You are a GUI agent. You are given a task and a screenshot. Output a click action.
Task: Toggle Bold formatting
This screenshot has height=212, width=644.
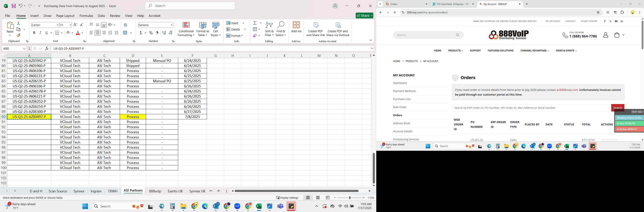coord(34,33)
